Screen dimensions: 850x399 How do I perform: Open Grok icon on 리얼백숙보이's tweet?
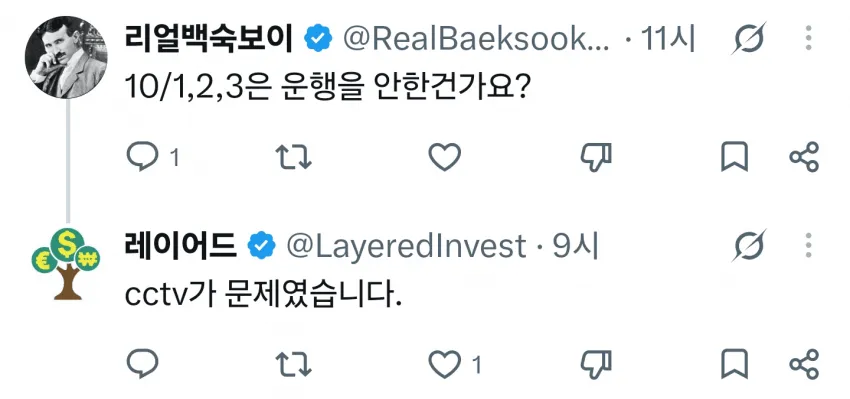pos(748,38)
